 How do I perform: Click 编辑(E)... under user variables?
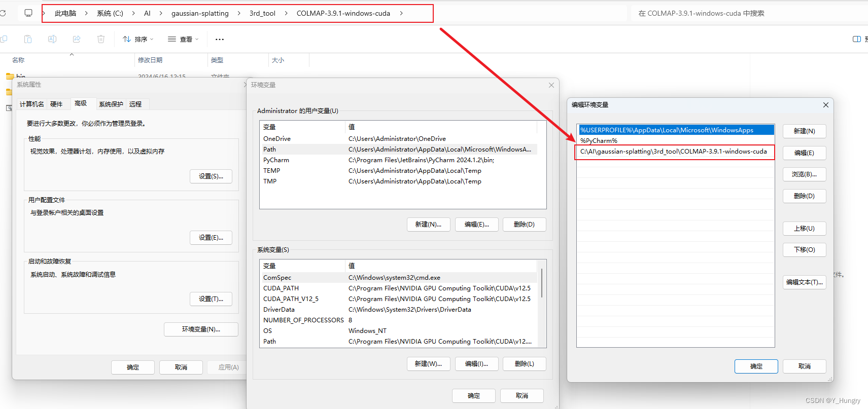(476, 224)
